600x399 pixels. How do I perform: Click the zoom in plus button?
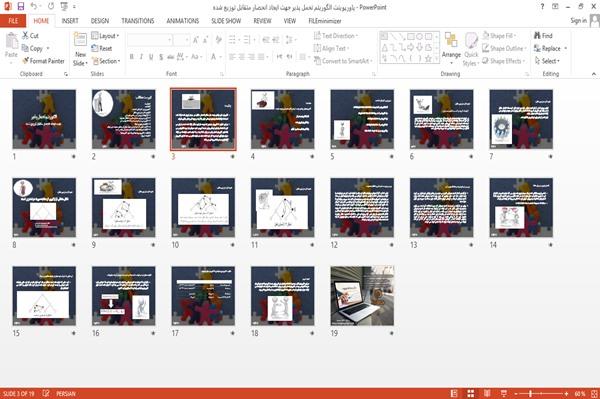[x=566, y=394]
